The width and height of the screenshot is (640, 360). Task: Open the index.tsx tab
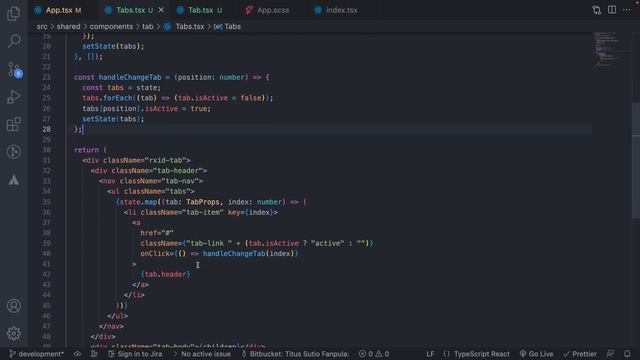pos(341,10)
